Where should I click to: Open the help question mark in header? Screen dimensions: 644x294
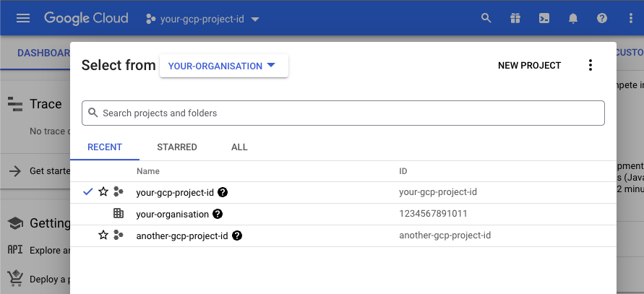click(602, 19)
